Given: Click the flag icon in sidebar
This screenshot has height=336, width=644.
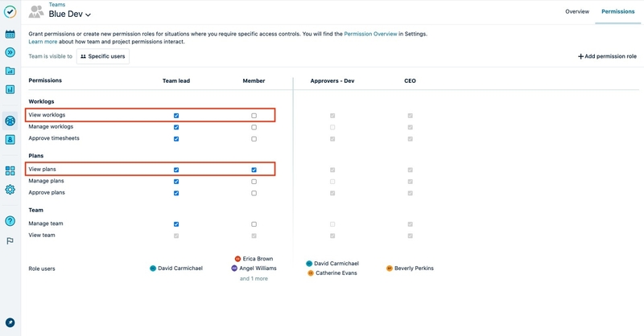Looking at the screenshot, I should coord(10,240).
